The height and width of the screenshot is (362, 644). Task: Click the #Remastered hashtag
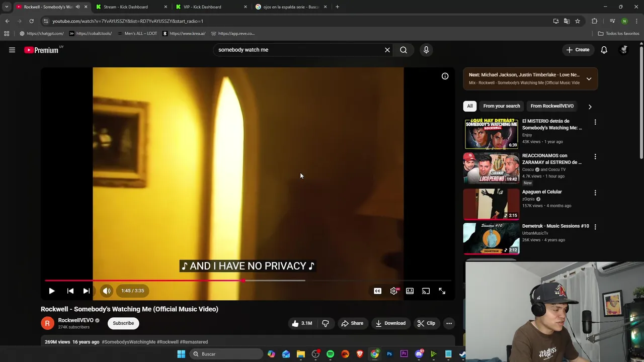(194, 342)
